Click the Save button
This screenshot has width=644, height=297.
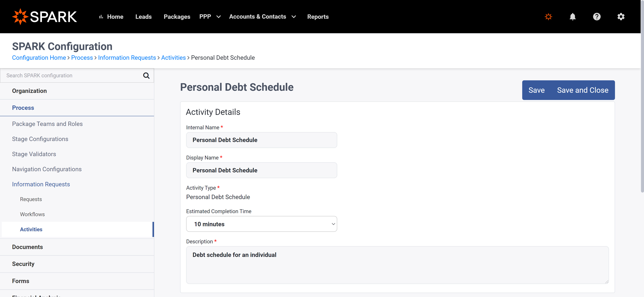click(536, 90)
